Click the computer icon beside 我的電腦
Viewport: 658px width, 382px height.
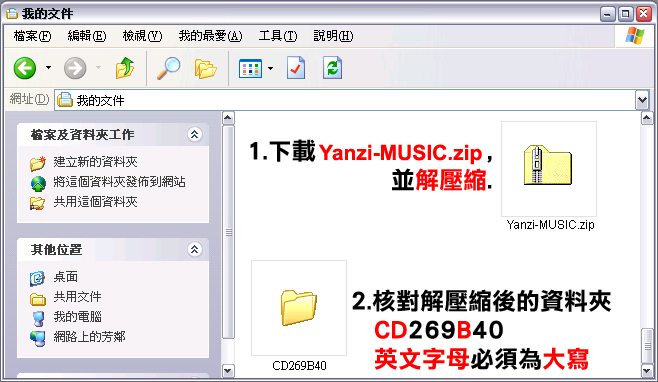38,319
